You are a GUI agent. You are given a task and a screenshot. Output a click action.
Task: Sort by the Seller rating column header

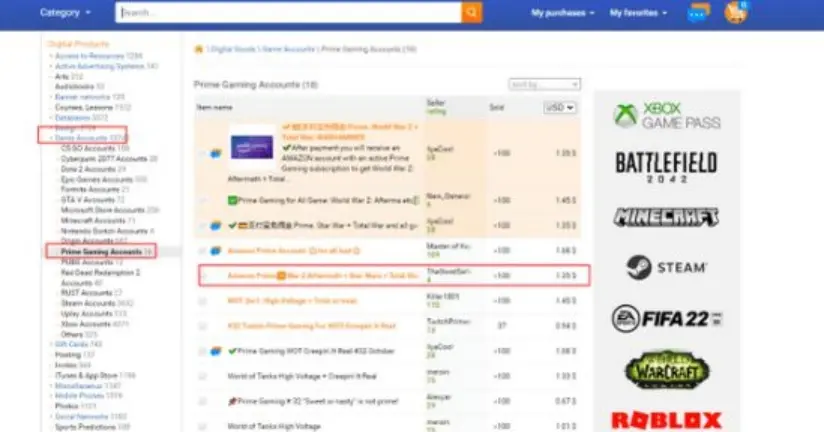[x=436, y=107]
